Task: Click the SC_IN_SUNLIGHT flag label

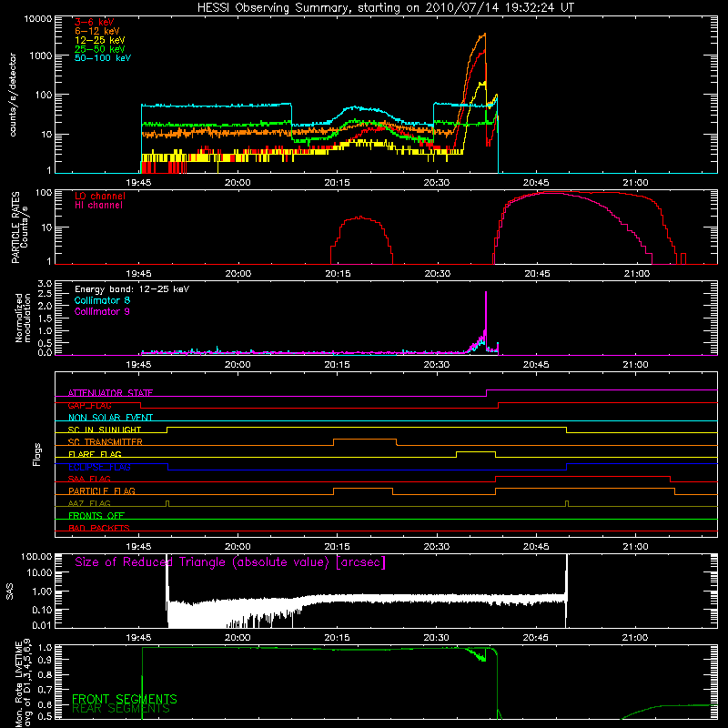Action: 105,430
